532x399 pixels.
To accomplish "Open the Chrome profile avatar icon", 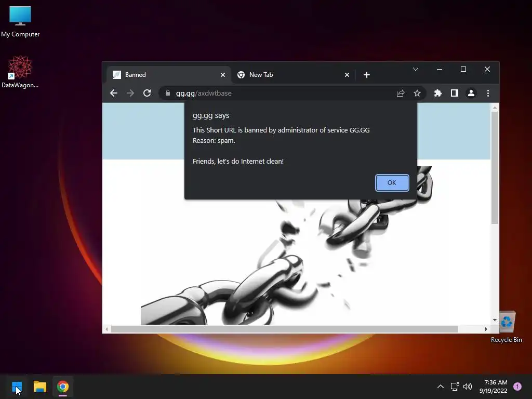I will coord(471,94).
